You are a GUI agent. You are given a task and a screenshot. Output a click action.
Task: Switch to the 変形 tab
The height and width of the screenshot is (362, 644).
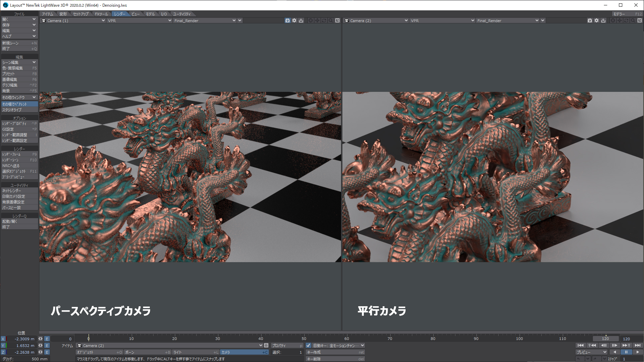pyautogui.click(x=63, y=14)
